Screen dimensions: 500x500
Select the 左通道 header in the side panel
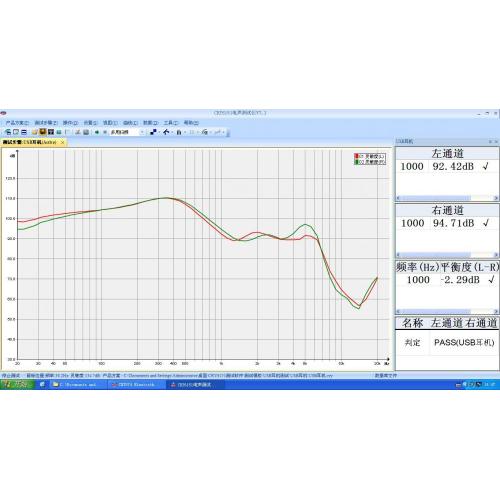point(447,154)
